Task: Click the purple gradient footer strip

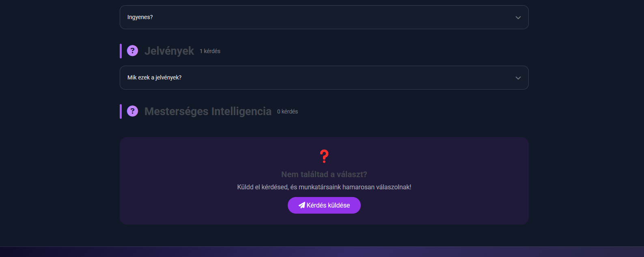Action: pos(322,252)
